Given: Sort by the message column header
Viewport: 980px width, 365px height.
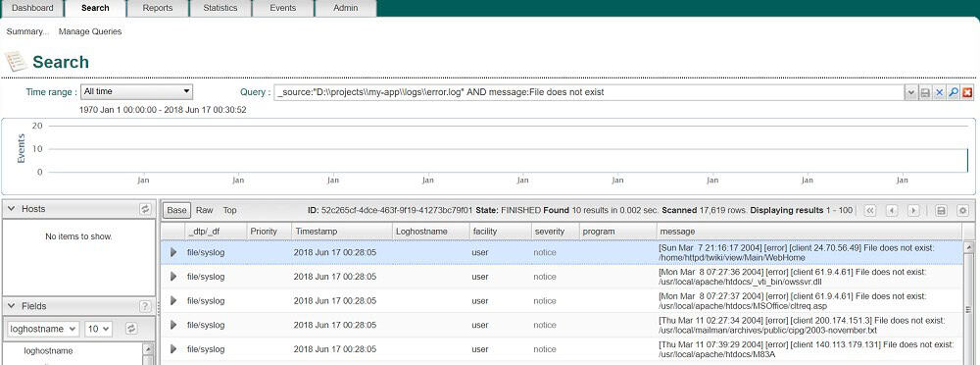Looking at the screenshot, I should click(x=808, y=232).
